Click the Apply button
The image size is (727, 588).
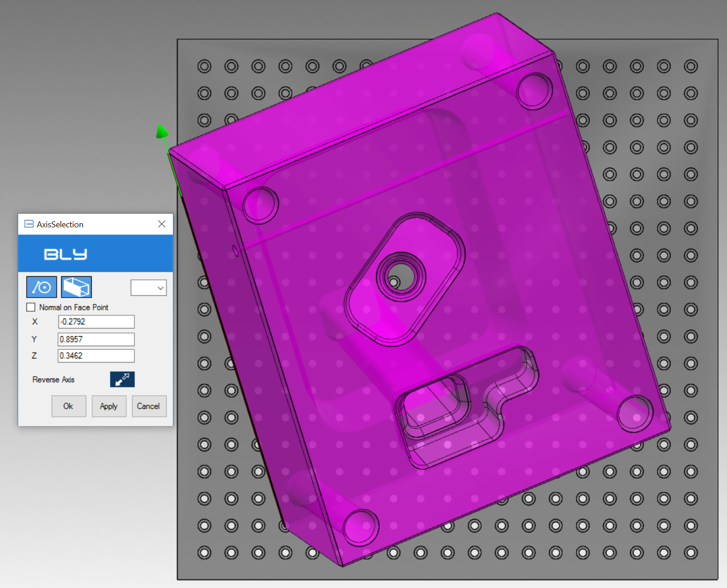pyautogui.click(x=109, y=406)
